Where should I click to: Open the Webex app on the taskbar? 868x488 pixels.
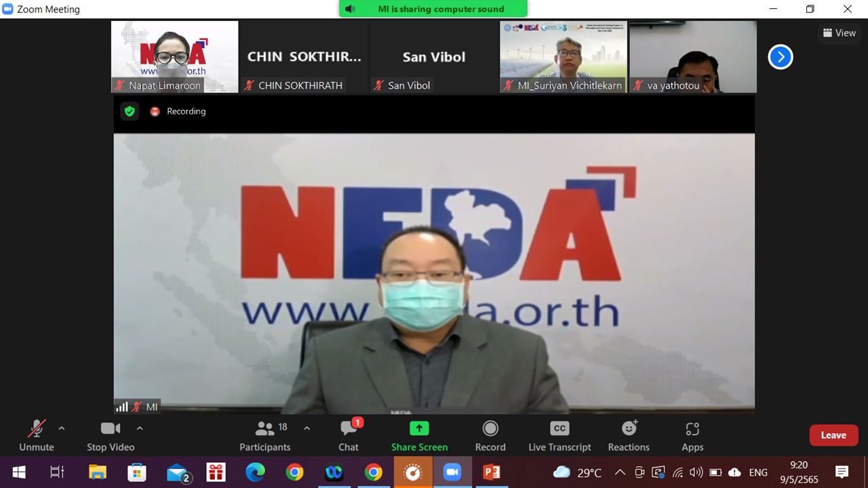tap(334, 472)
